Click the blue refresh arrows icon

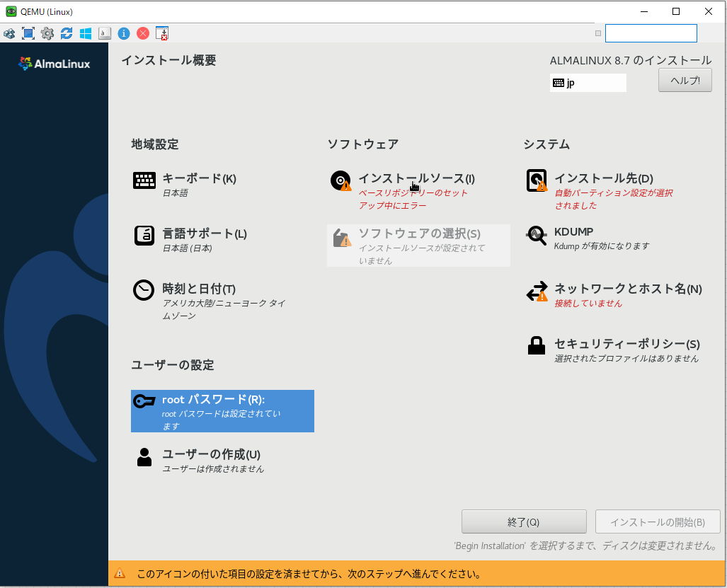[67, 33]
